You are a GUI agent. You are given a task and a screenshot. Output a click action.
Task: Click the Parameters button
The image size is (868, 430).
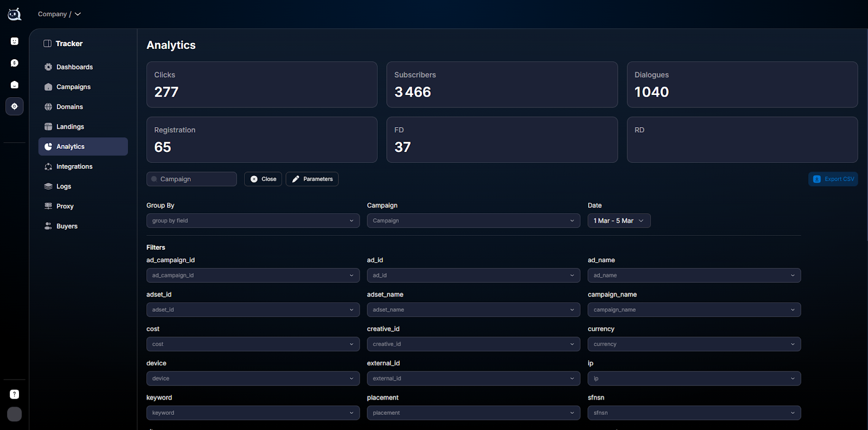coord(312,179)
